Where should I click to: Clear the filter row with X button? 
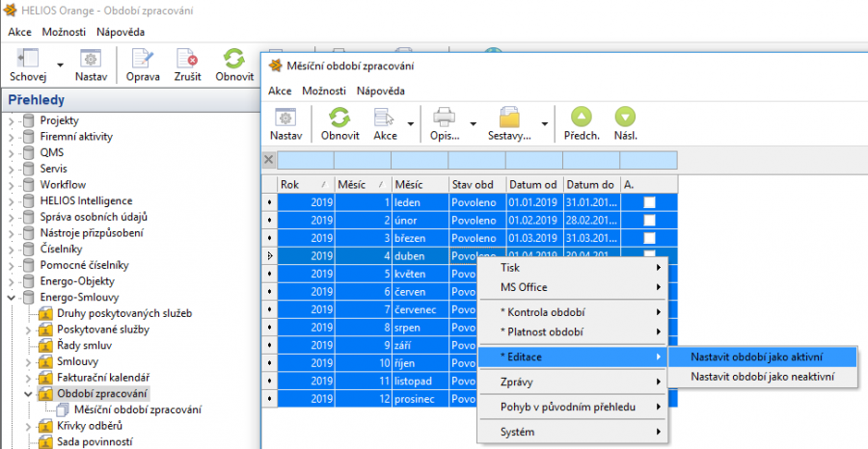tap(269, 160)
